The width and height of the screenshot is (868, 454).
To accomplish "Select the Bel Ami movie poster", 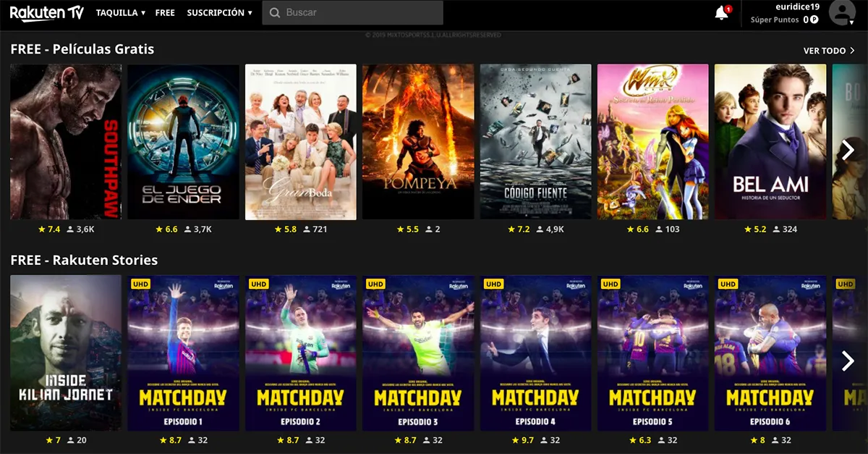I will pyautogui.click(x=770, y=142).
